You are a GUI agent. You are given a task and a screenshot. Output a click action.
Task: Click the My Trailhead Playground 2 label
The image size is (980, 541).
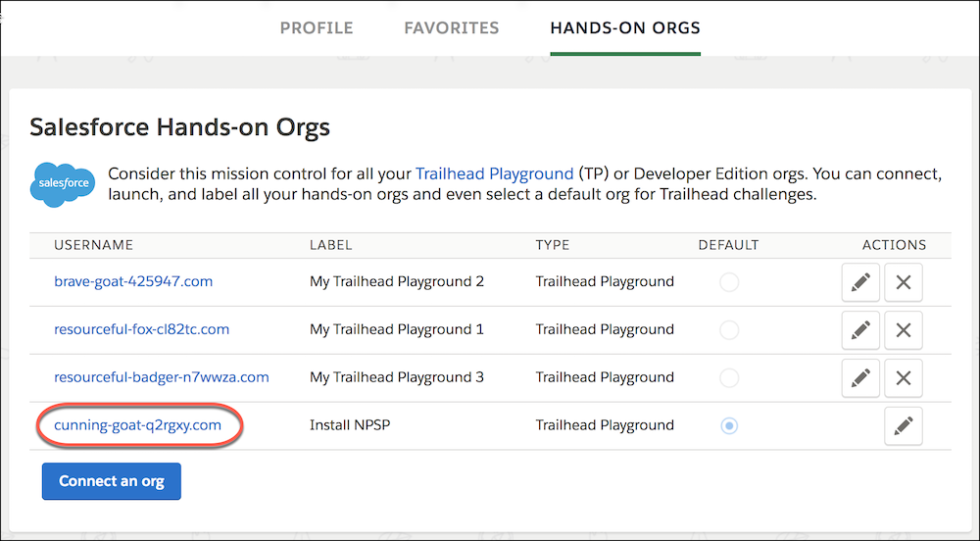(x=397, y=281)
